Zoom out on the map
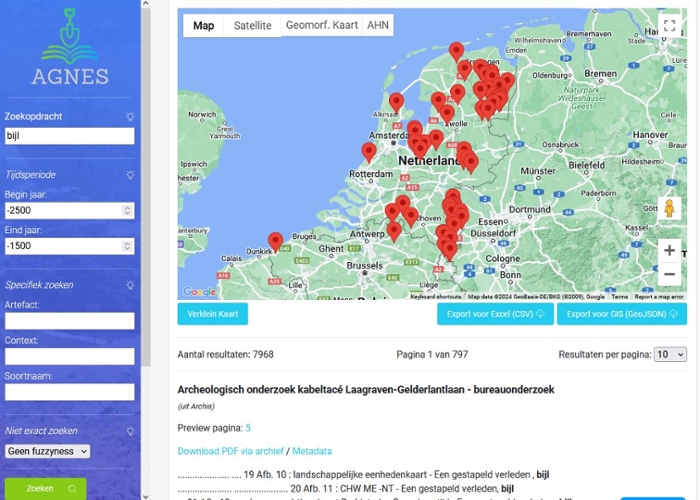The image size is (700, 500). [x=669, y=274]
